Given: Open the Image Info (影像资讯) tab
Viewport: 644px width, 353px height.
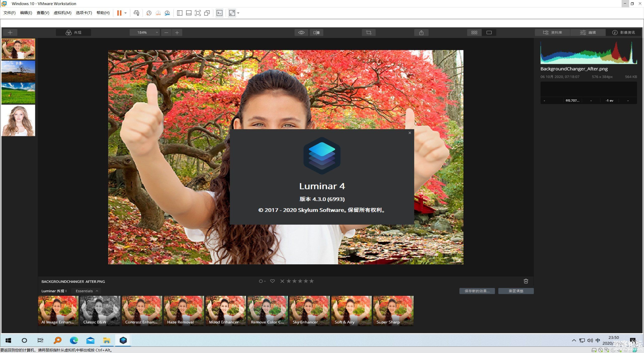Looking at the screenshot, I should click(x=624, y=32).
